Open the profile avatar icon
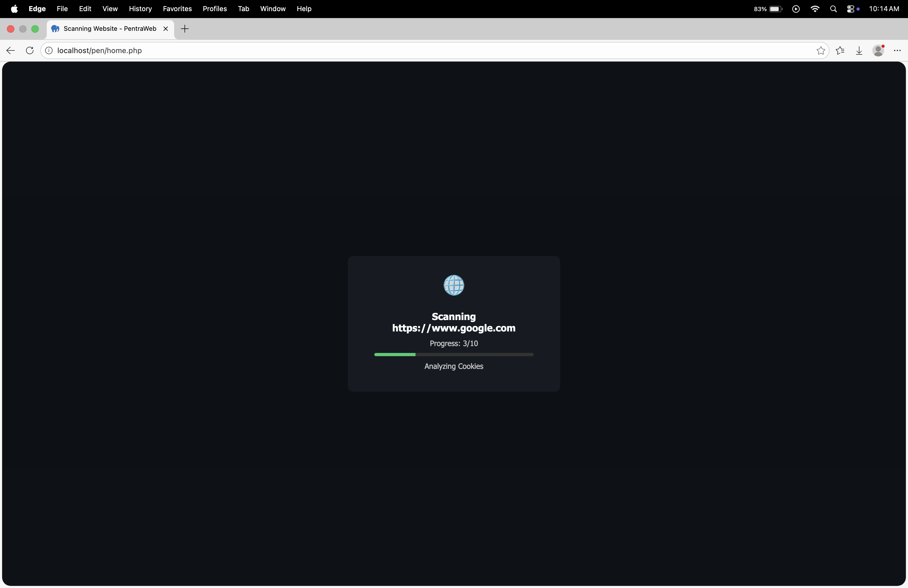The width and height of the screenshot is (908, 588). point(878,50)
